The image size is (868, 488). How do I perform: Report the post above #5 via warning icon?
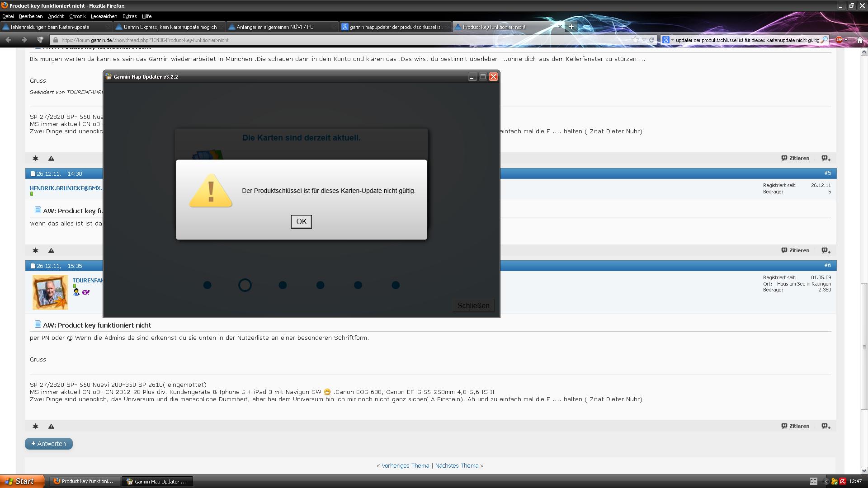pos(51,158)
